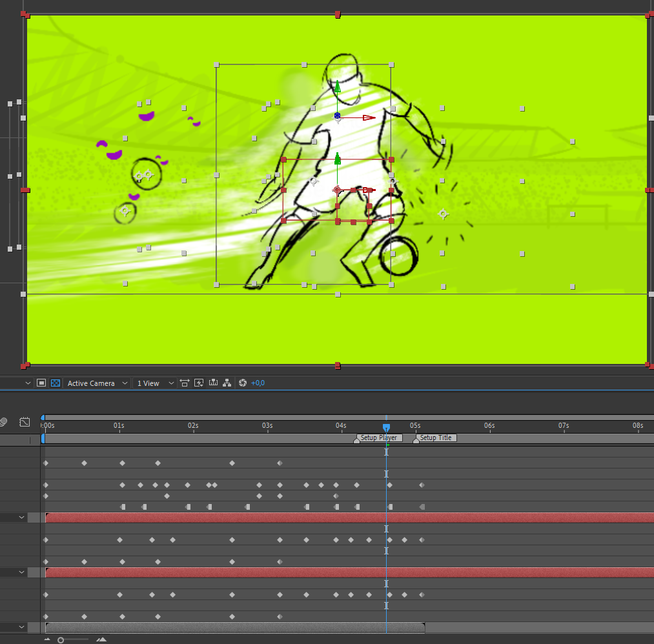Open the 1 View layout dropdown

pos(155,383)
